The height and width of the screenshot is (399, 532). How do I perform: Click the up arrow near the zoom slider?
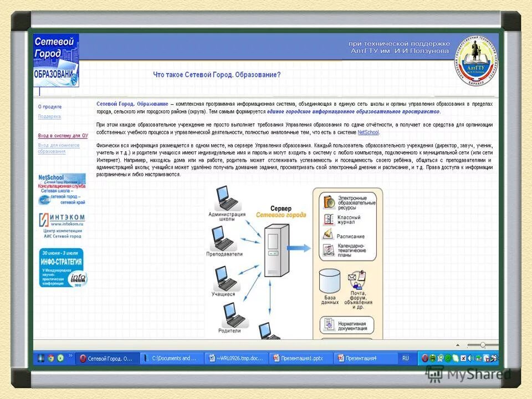click(x=458, y=345)
